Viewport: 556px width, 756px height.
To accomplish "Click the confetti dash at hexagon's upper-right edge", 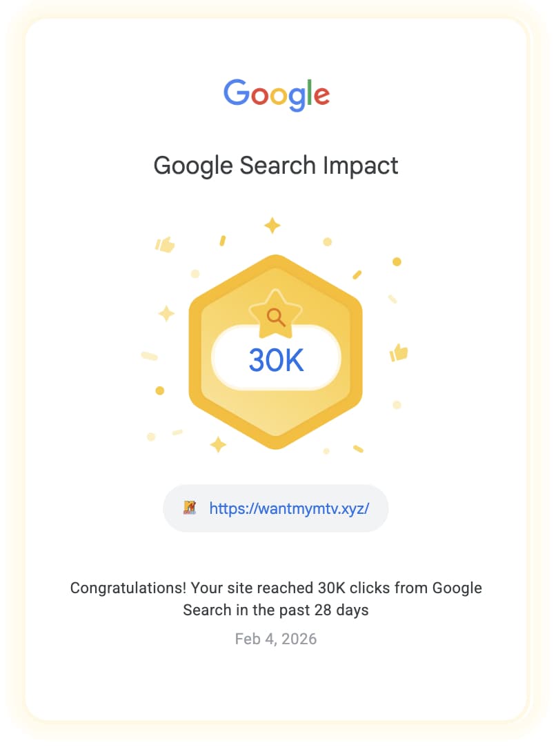I will [357, 275].
